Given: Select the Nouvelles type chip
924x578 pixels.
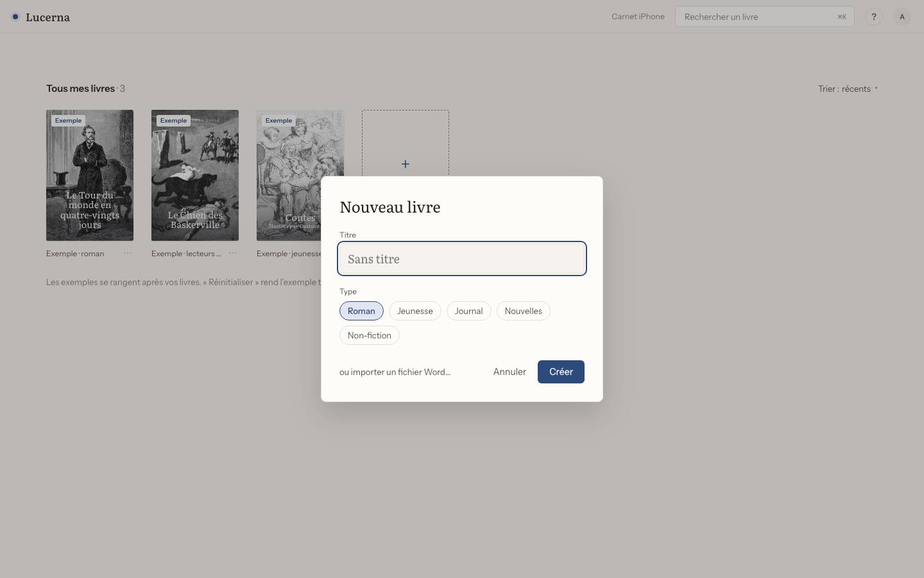Looking at the screenshot, I should (524, 311).
